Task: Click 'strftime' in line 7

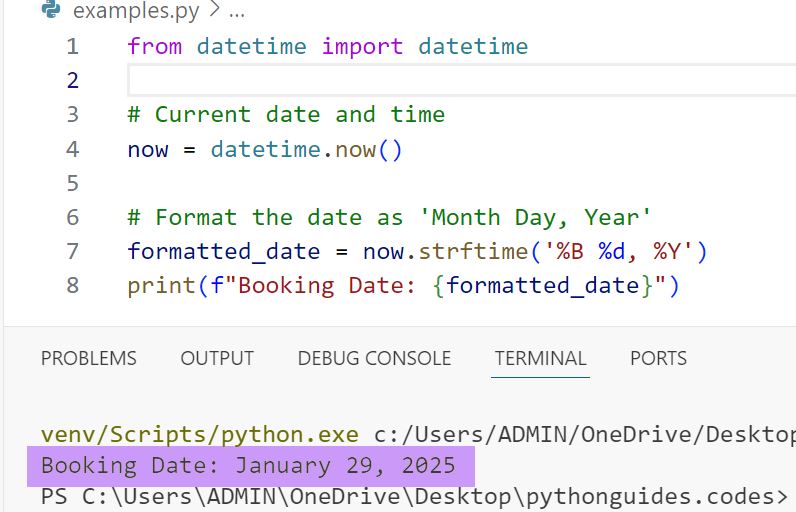Action: point(474,251)
